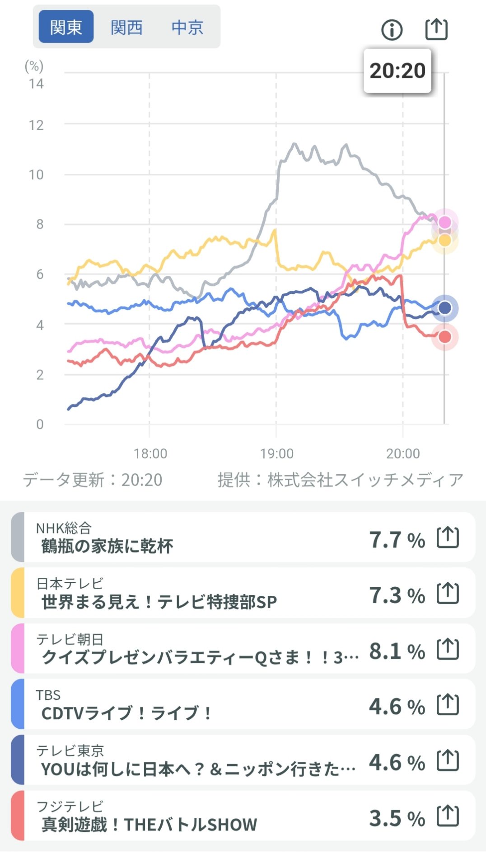Share the 日本テレビ 7.3% rating
Screen dimensions: 486x868
[448, 593]
